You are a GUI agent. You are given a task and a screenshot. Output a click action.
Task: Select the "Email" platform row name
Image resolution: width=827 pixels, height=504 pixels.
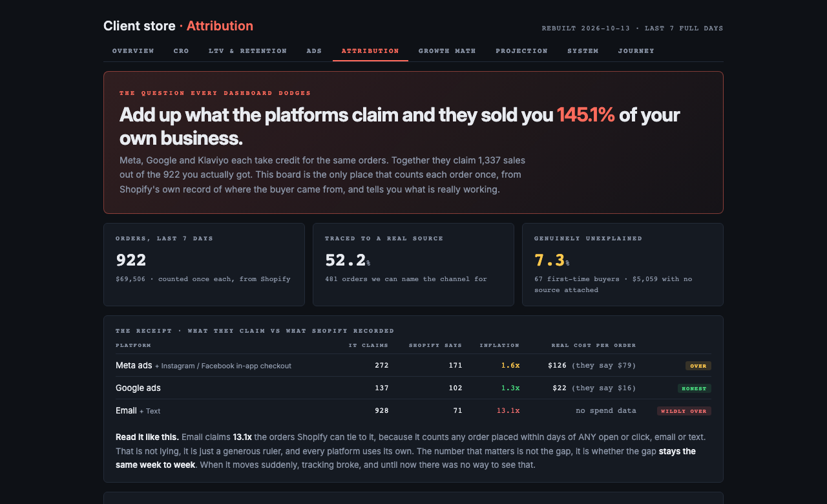[x=126, y=410]
